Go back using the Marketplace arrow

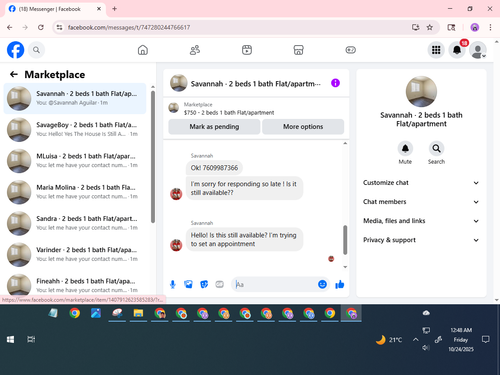tap(14, 74)
